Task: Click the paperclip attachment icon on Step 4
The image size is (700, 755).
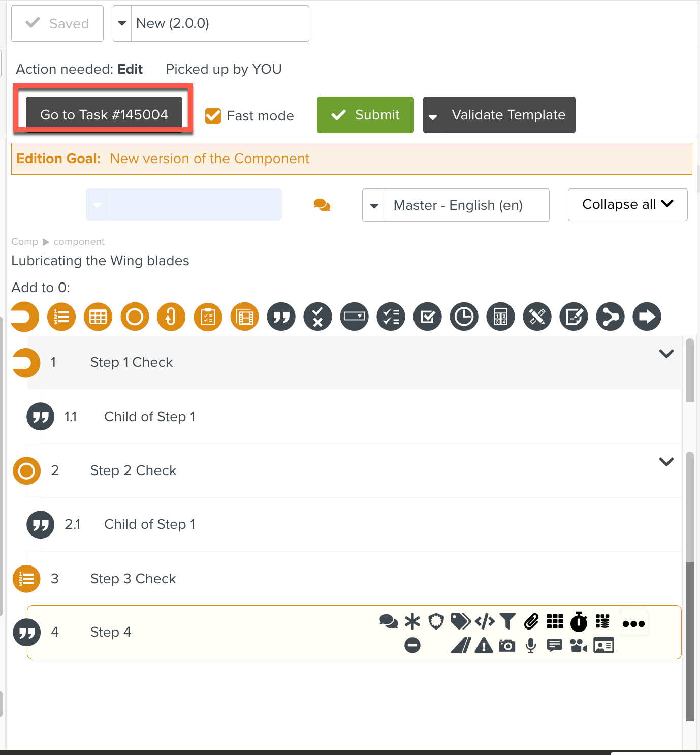Action: 531,621
